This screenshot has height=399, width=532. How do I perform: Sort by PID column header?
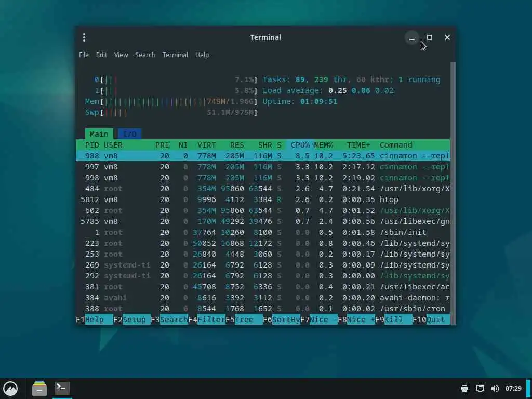(x=92, y=145)
